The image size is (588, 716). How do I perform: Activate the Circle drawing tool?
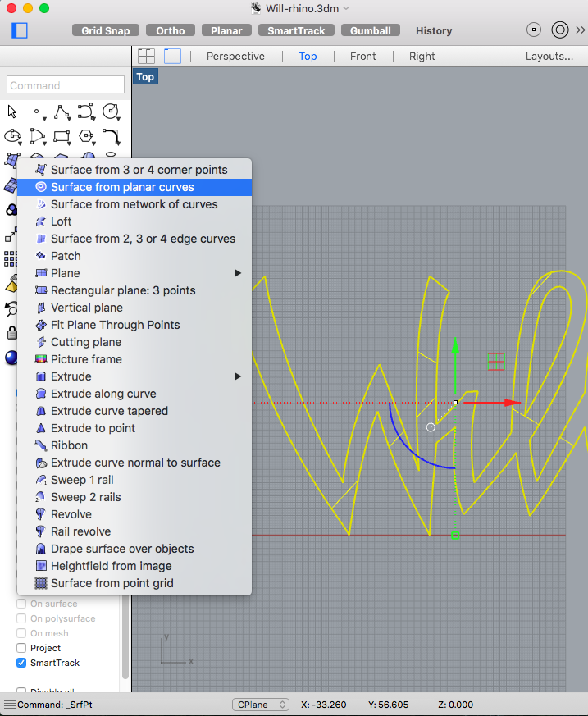[x=111, y=112]
